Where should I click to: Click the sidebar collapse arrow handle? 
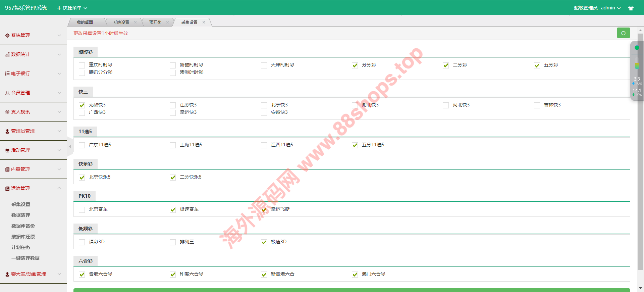point(70,146)
